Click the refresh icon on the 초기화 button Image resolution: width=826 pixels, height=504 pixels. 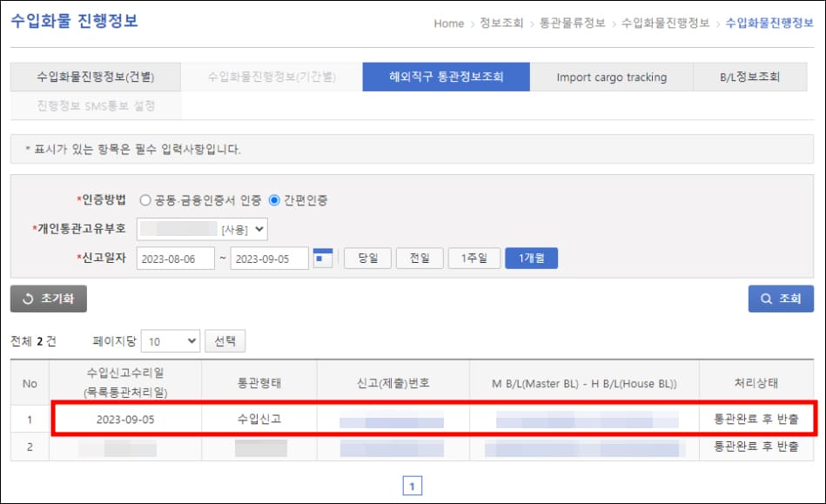(28, 299)
